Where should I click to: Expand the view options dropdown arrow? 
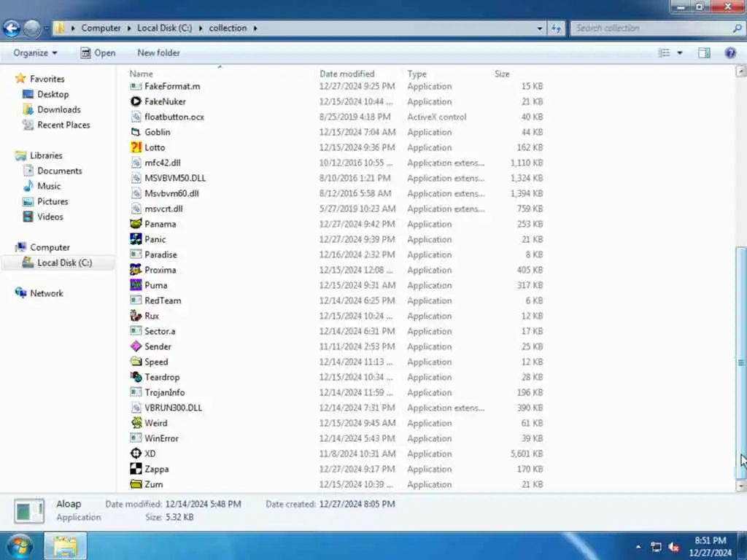coord(680,52)
